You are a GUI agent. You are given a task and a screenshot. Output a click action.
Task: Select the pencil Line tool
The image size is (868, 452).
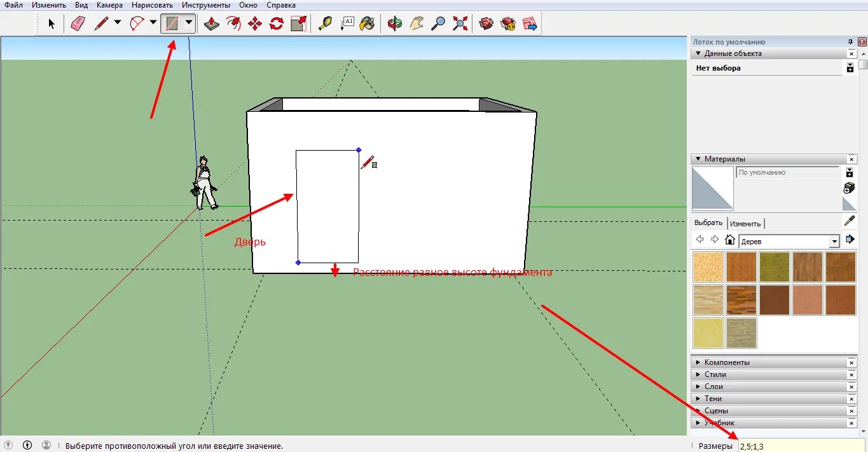101,24
